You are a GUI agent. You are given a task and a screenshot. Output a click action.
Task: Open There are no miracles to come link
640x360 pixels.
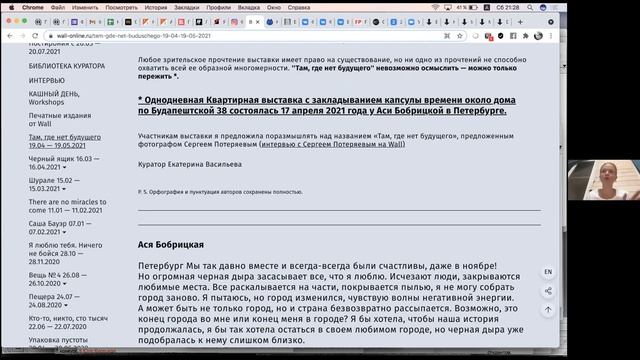(x=67, y=206)
